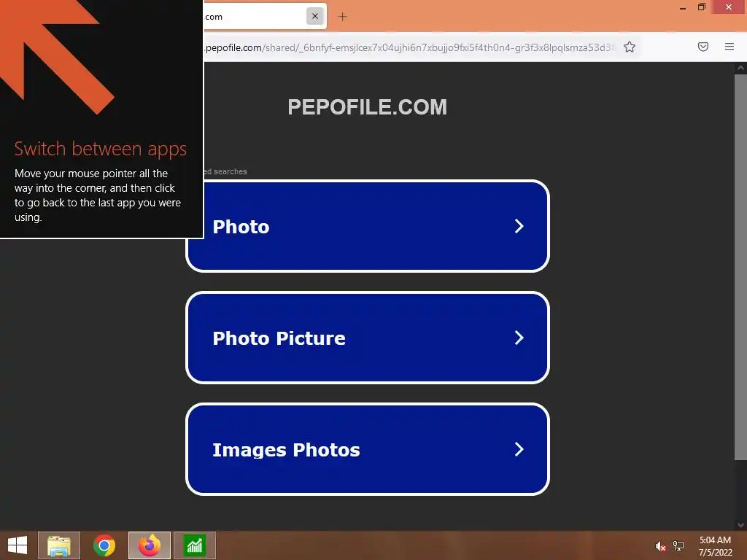Open the Images Photos search card

click(x=368, y=449)
